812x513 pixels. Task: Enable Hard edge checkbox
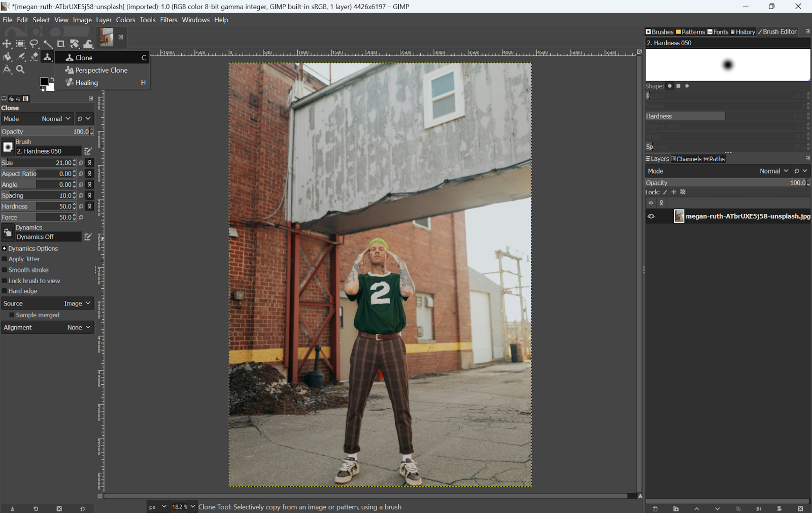(5, 291)
